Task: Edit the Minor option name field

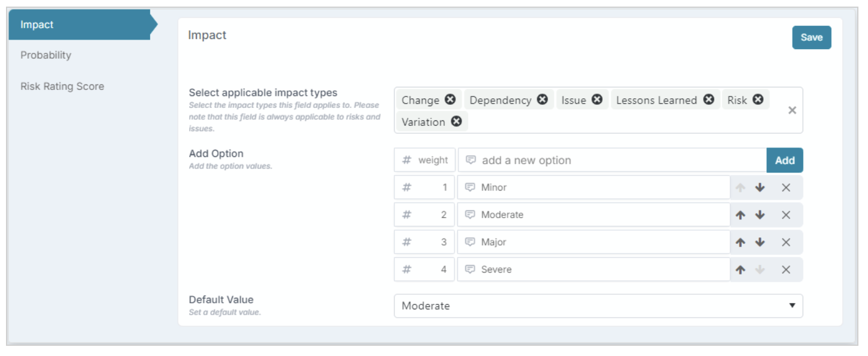Action: [x=594, y=188]
